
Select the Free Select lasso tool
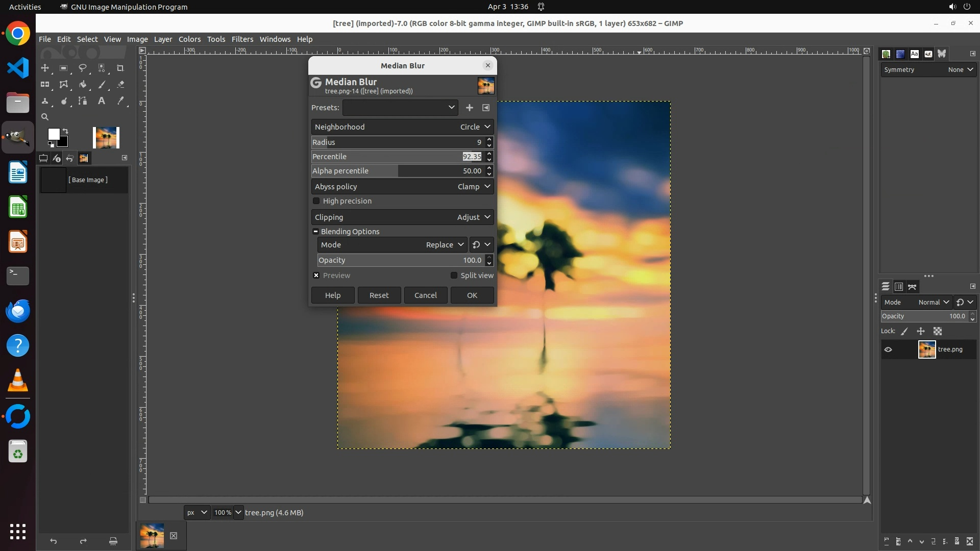[x=82, y=68]
